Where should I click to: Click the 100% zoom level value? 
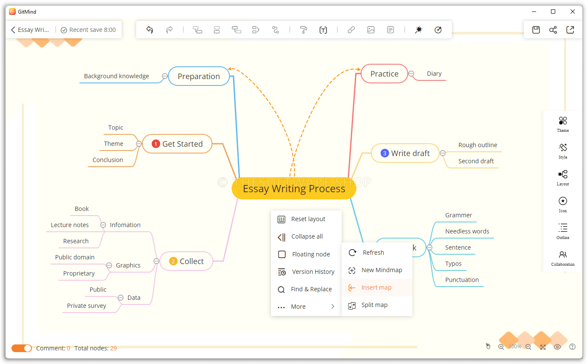tap(515, 347)
